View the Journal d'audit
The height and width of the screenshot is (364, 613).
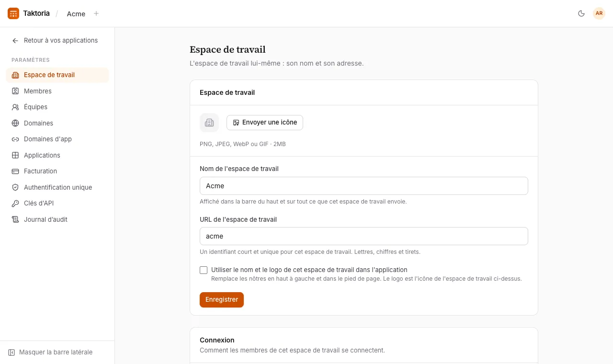[57, 219]
